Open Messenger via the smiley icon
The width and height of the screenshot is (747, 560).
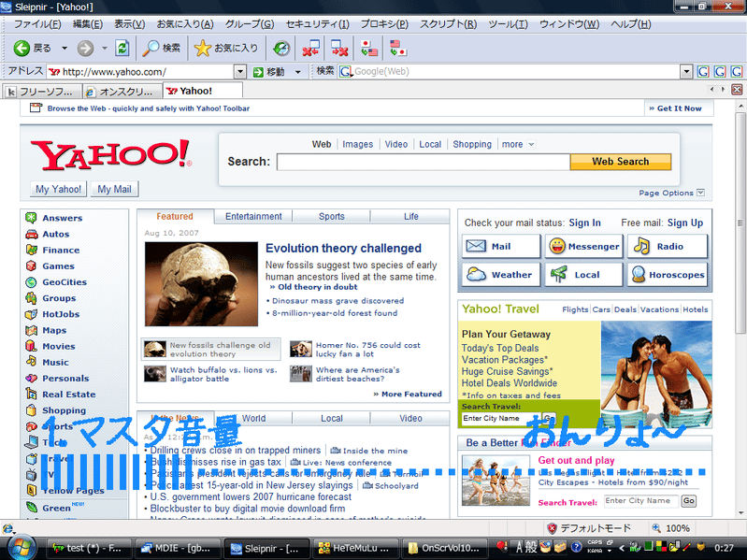point(557,246)
